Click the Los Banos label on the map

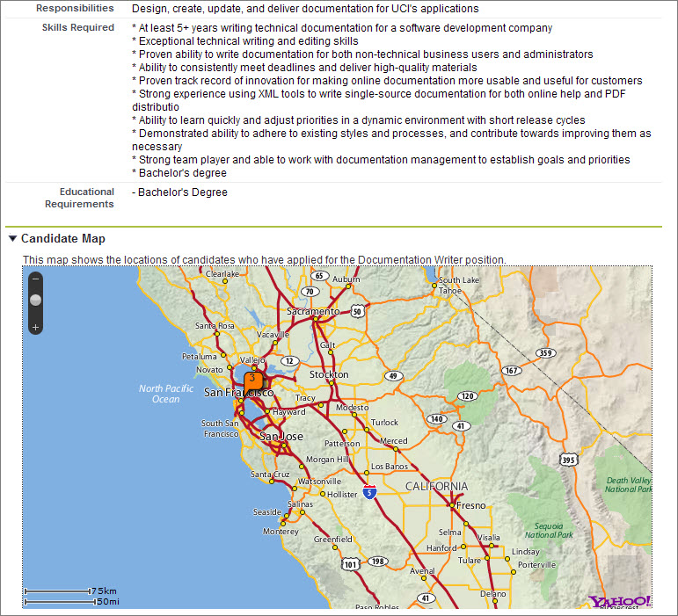(x=390, y=466)
